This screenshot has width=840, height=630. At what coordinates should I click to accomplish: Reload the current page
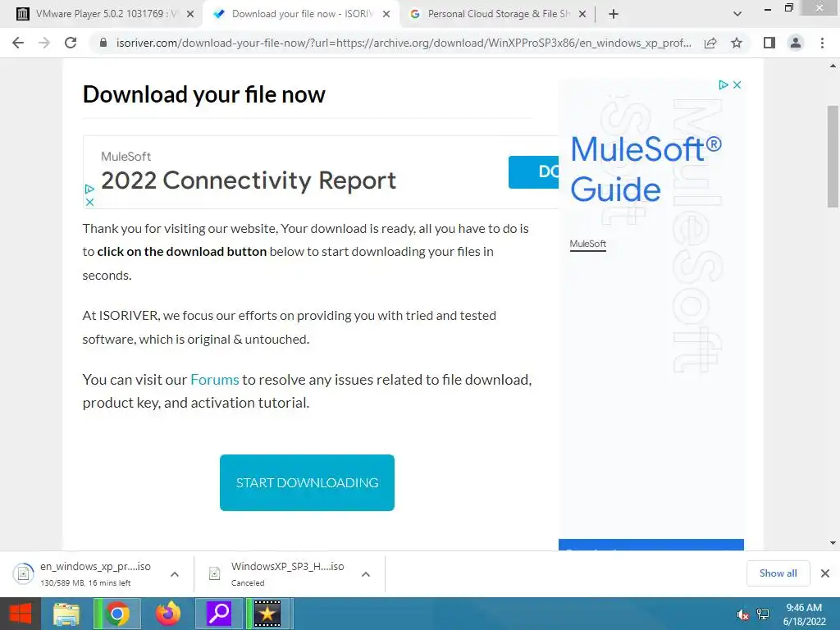[71, 43]
